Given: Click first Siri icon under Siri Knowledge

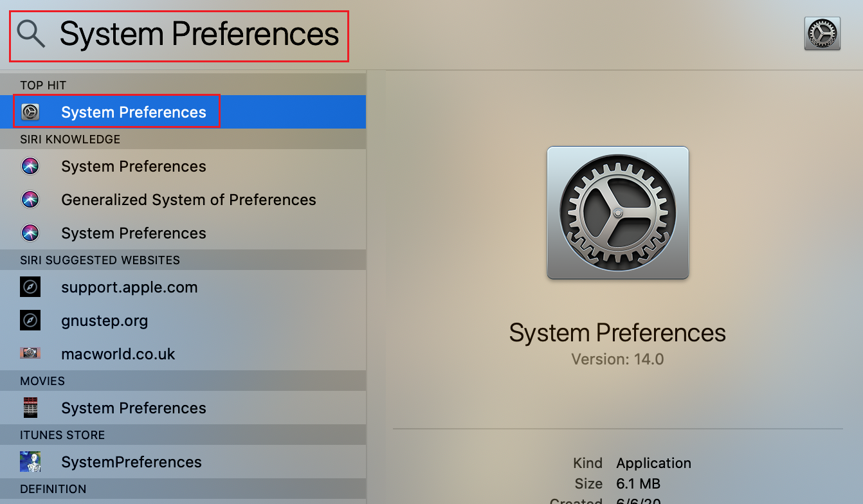Looking at the screenshot, I should point(30,166).
